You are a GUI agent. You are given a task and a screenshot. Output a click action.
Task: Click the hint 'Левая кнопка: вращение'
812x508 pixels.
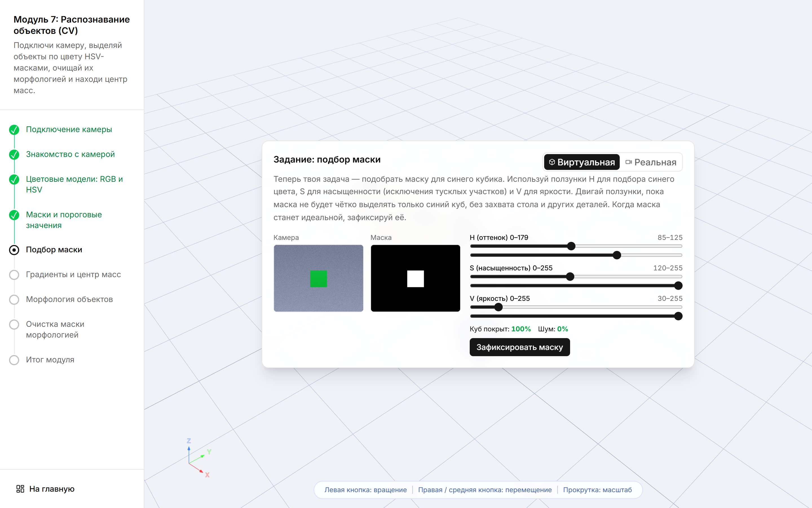(365, 490)
